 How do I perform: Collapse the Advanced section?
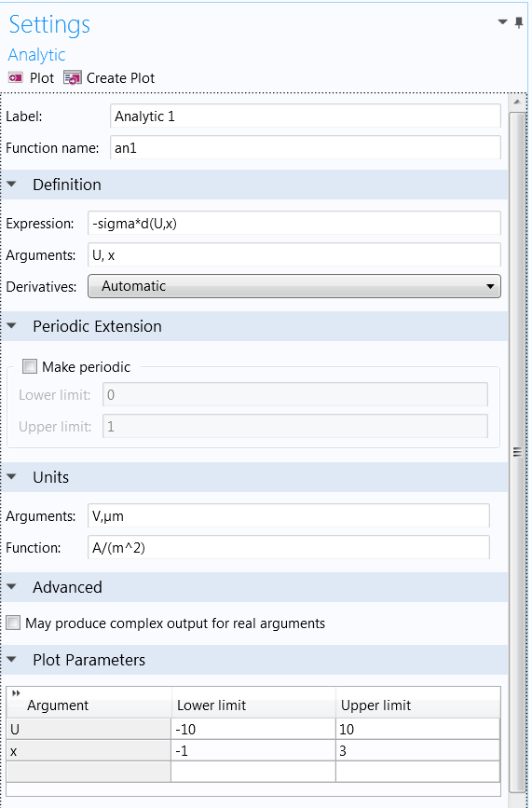[x=12, y=587]
